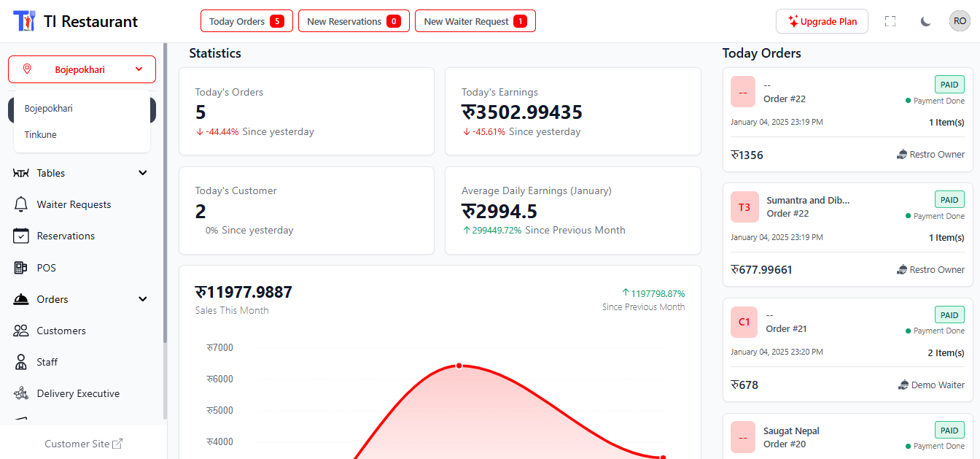Open the Saugat Nepal Order #20 card

(847, 436)
